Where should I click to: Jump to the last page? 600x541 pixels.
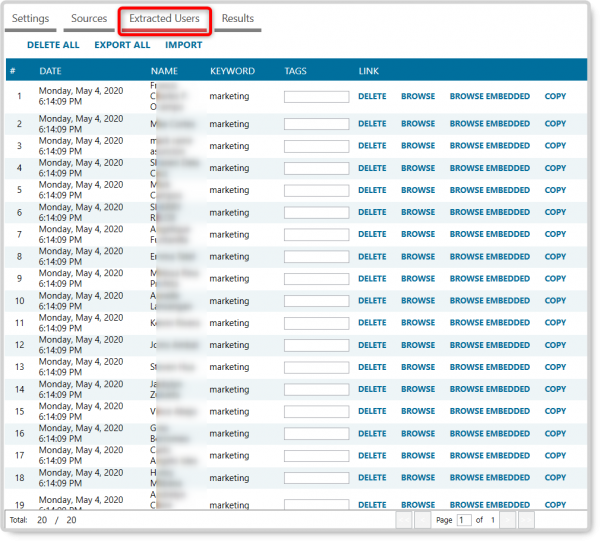(x=526, y=520)
